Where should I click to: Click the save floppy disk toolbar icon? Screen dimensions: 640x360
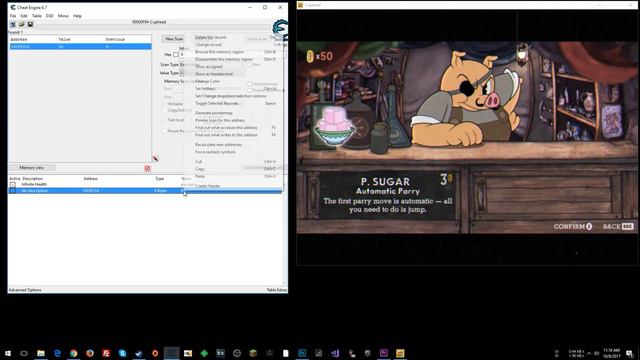tap(30, 24)
